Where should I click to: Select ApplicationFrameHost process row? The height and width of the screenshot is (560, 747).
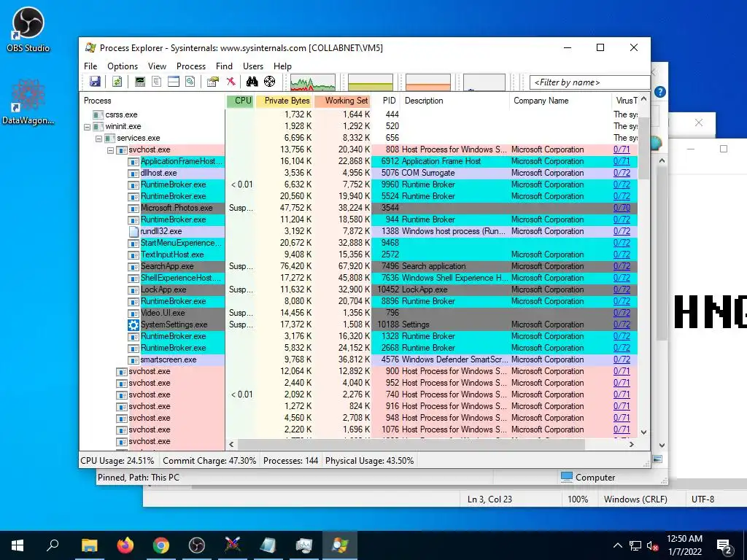[x=358, y=161]
